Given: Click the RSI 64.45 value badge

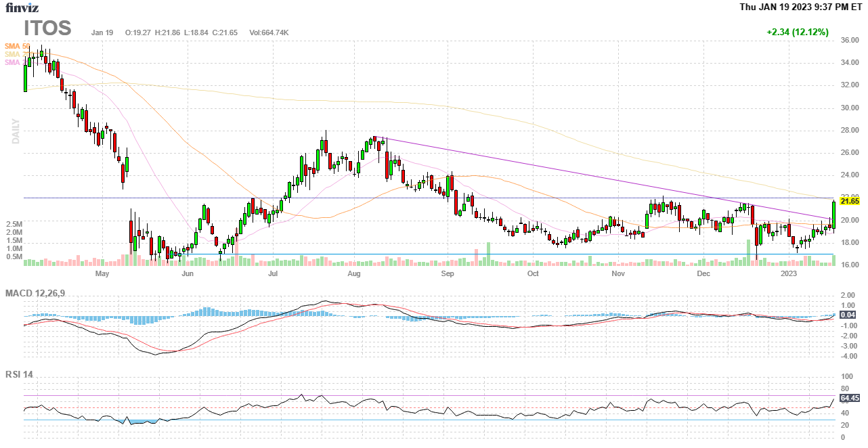Looking at the screenshot, I should 849,398.
